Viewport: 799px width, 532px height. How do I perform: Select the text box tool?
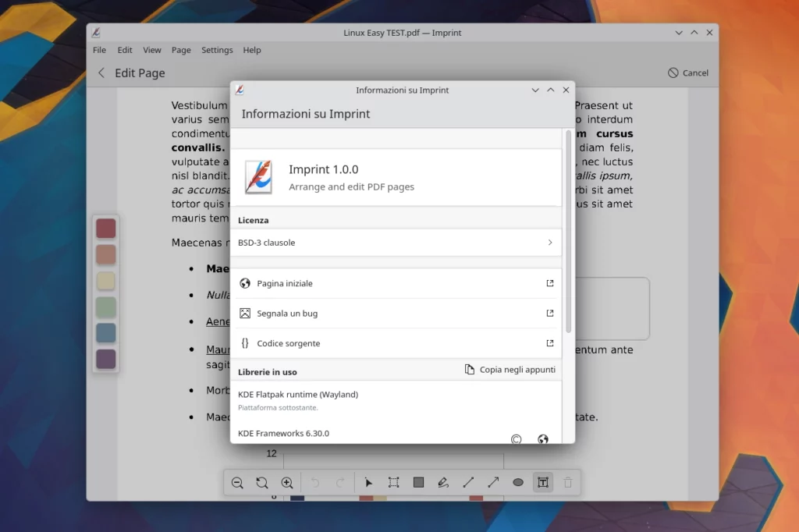[x=543, y=483]
